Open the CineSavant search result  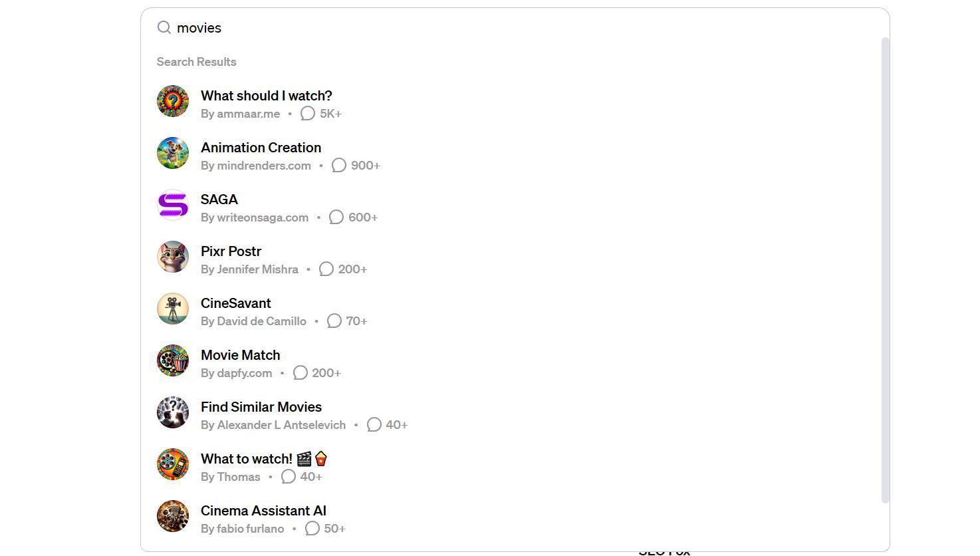click(235, 303)
